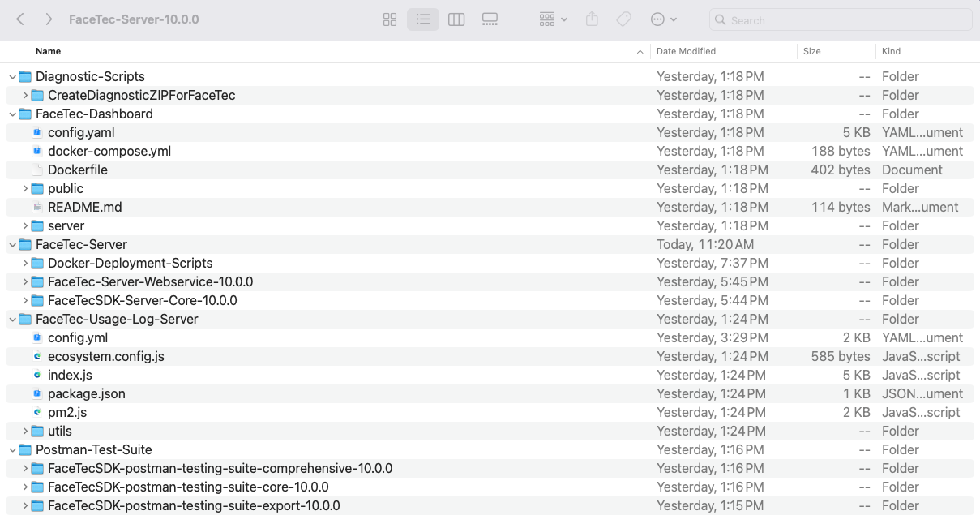Select the Dockerfile document icon

pos(37,170)
